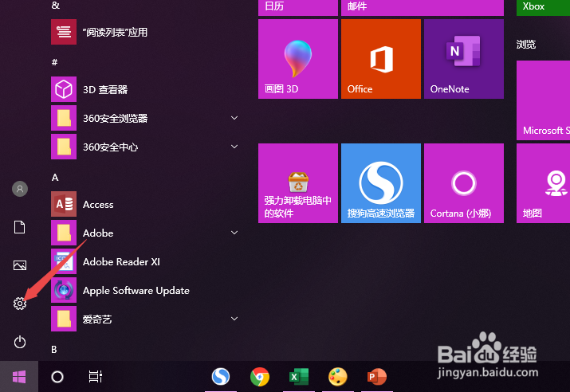
Task: Open the 地图 maps tile
Action: pos(543,183)
